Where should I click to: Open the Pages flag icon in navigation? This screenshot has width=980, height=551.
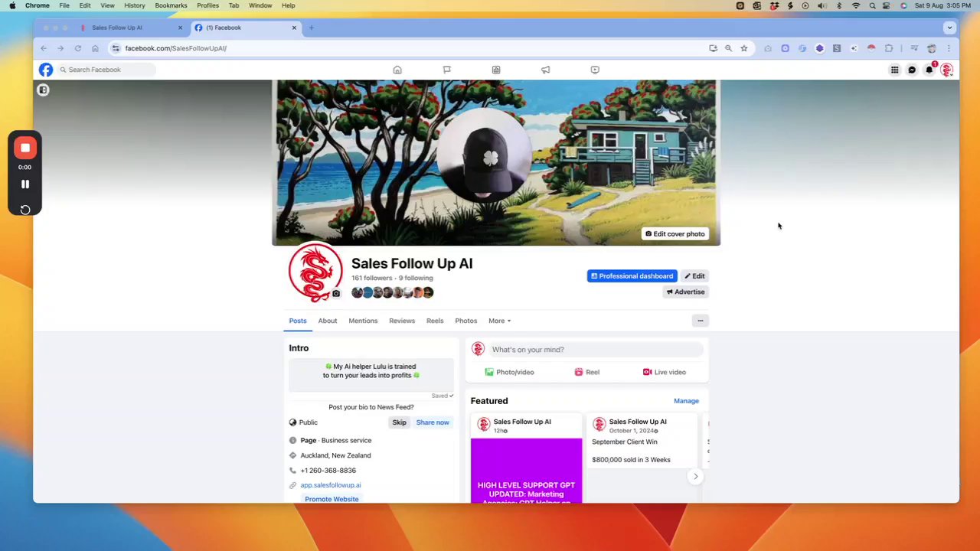pyautogui.click(x=447, y=70)
